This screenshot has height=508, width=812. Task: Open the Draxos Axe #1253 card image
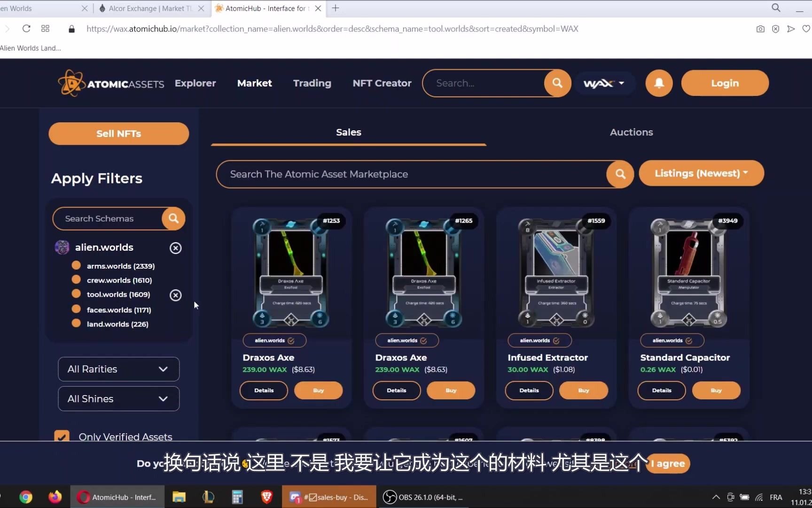(x=291, y=273)
